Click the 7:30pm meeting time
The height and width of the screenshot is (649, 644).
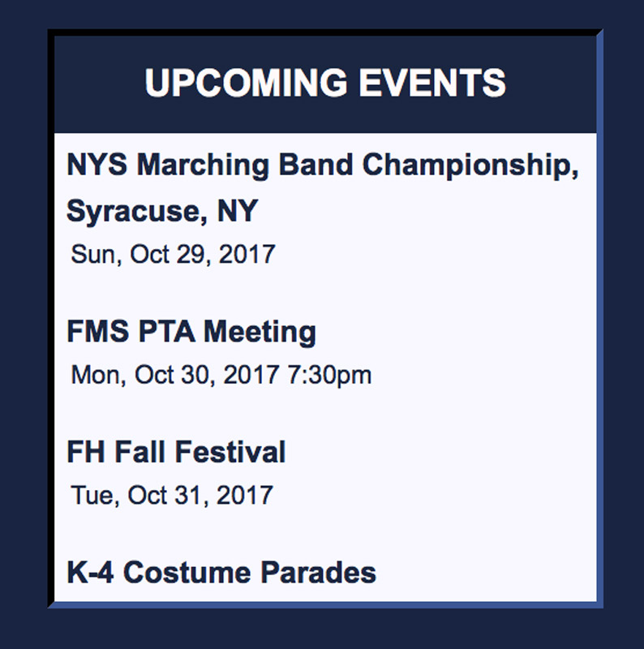329,375
